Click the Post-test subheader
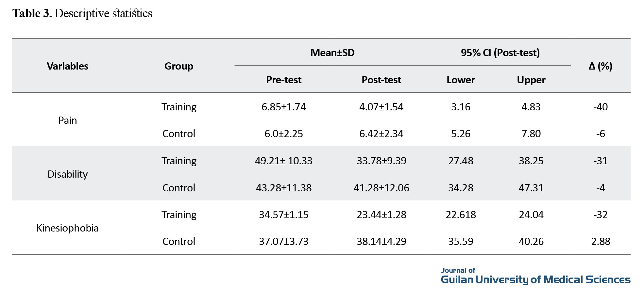This screenshot has width=644, height=288. pyautogui.click(x=381, y=80)
